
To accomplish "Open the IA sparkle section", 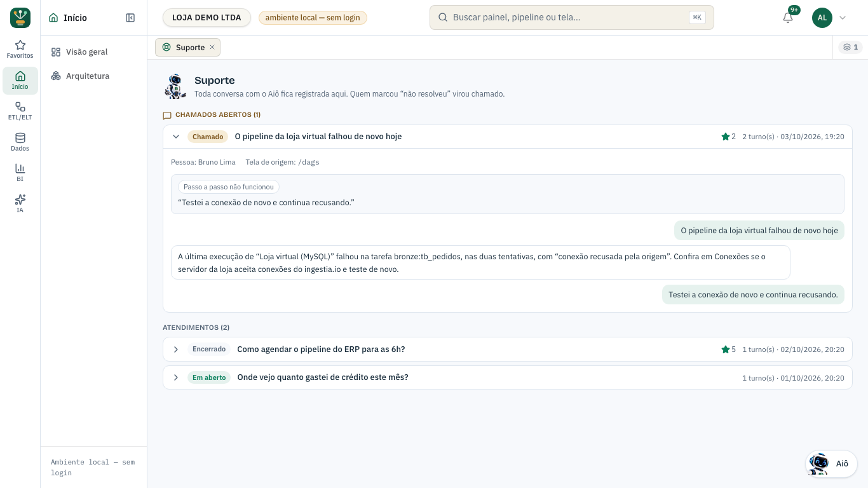I will (x=20, y=204).
